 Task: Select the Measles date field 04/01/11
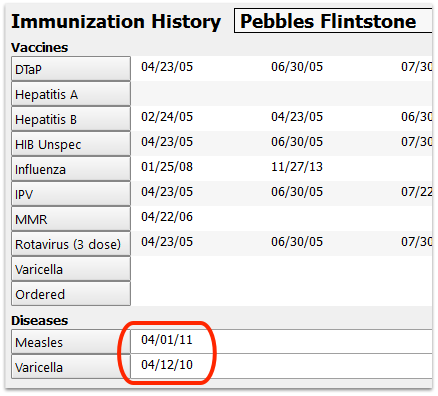[282, 341]
